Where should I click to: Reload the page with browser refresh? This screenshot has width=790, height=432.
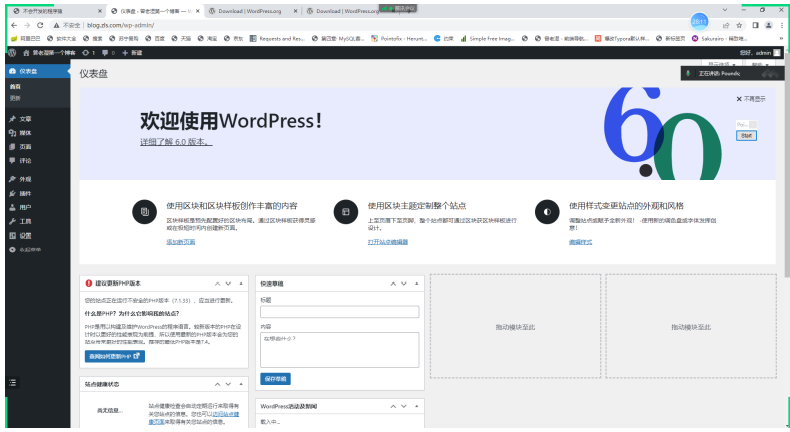(x=40, y=25)
